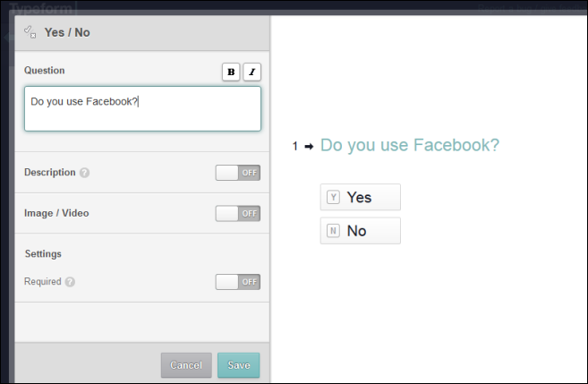Image resolution: width=588 pixels, height=384 pixels.
Task: Cancel editing the question
Action: pos(186,365)
